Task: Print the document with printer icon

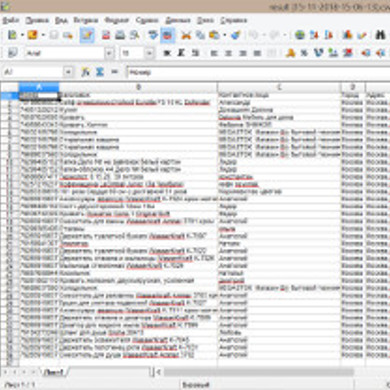Action: pos(120,35)
